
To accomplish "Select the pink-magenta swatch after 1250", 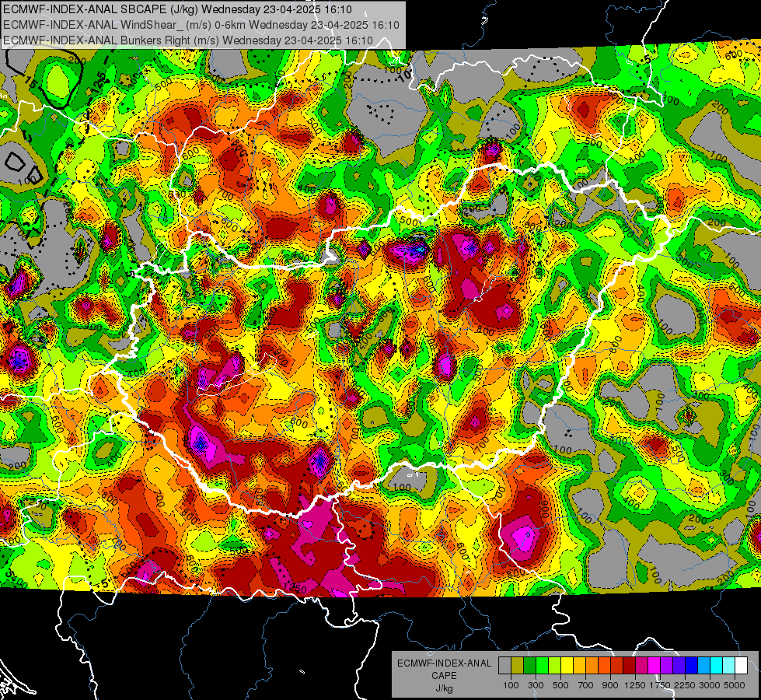I will (641, 666).
